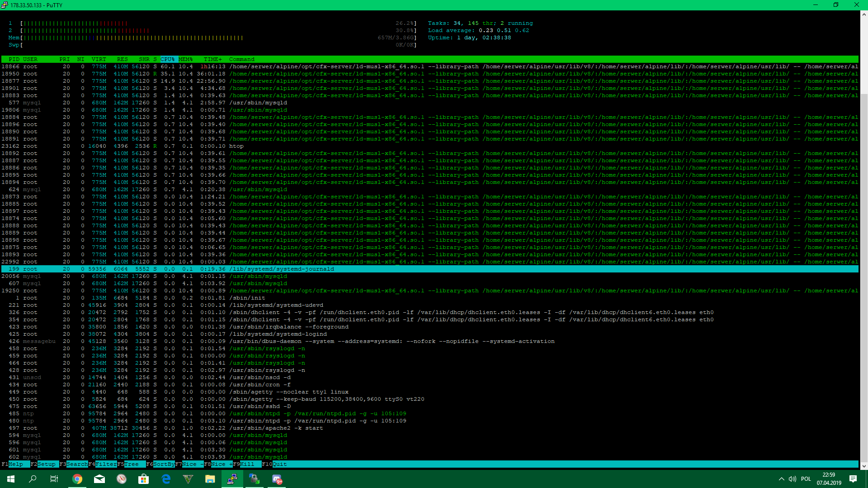The width and height of the screenshot is (868, 488).
Task: Open Google Chrome from taskbar
Action: click(x=77, y=479)
